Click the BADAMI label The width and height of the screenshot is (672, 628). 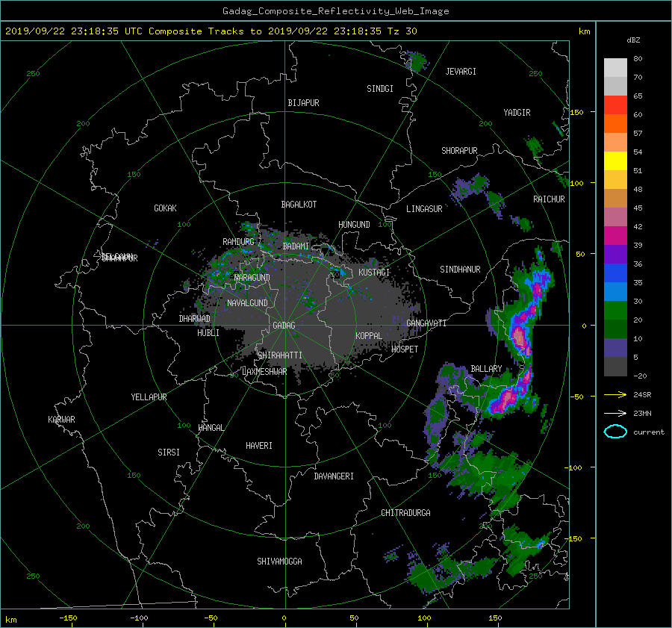[x=296, y=246]
